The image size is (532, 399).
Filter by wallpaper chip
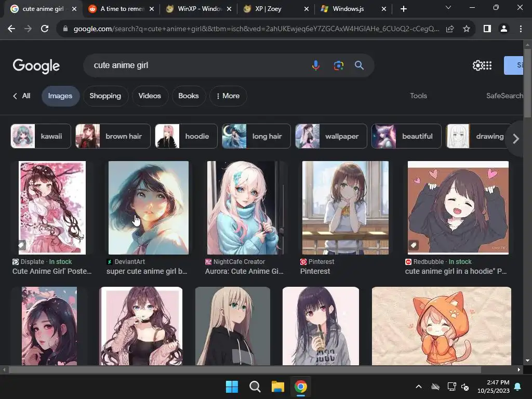point(331,137)
